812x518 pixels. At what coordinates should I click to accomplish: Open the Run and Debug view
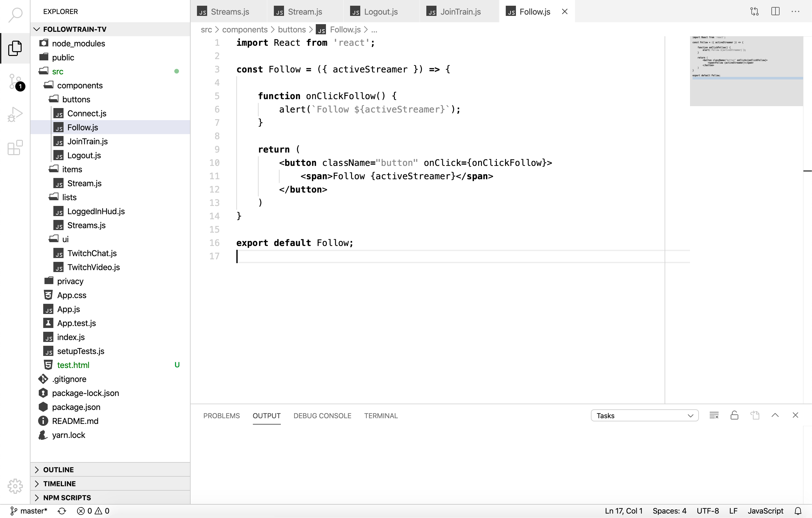coord(15,114)
